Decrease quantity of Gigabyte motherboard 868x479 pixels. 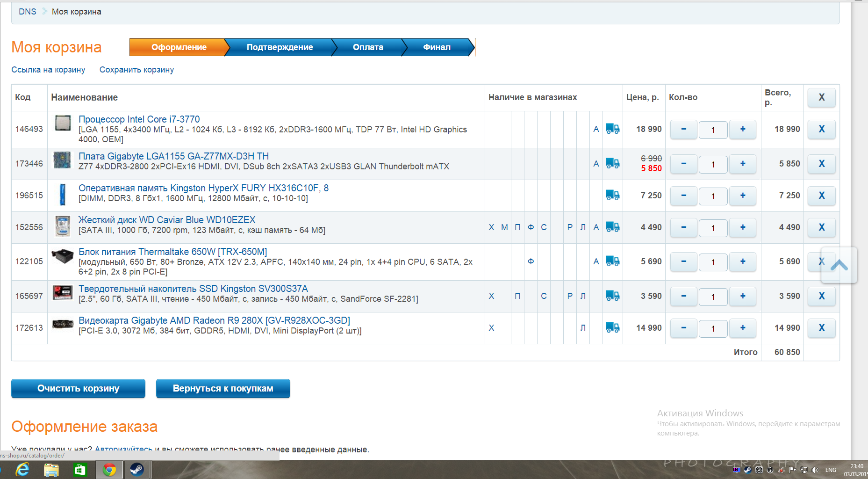click(684, 164)
